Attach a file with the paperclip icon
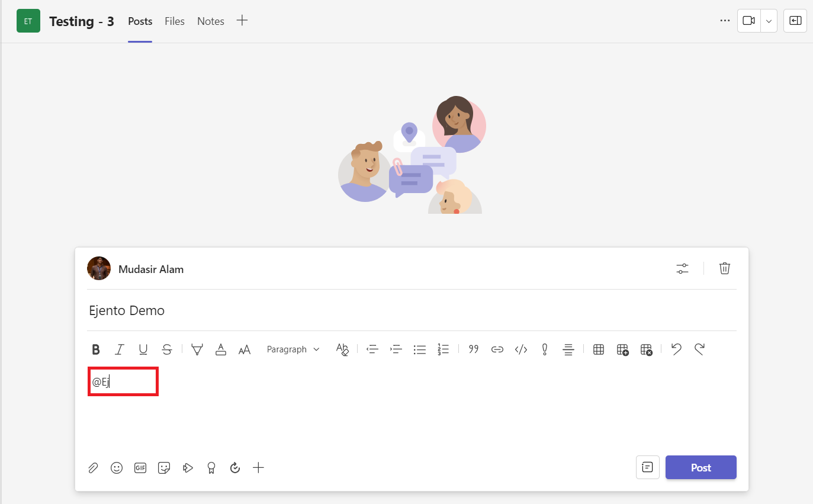The width and height of the screenshot is (813, 504). 93,468
